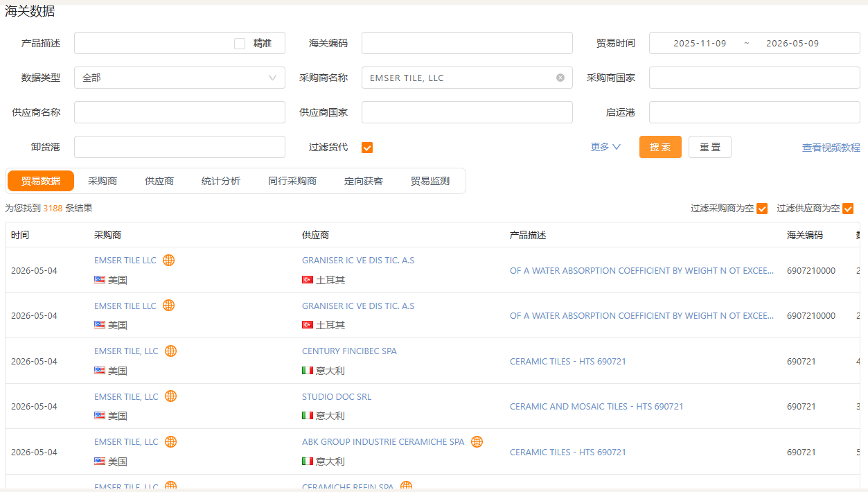Click buyer globe icon in ABK GROUP row

[170, 442]
